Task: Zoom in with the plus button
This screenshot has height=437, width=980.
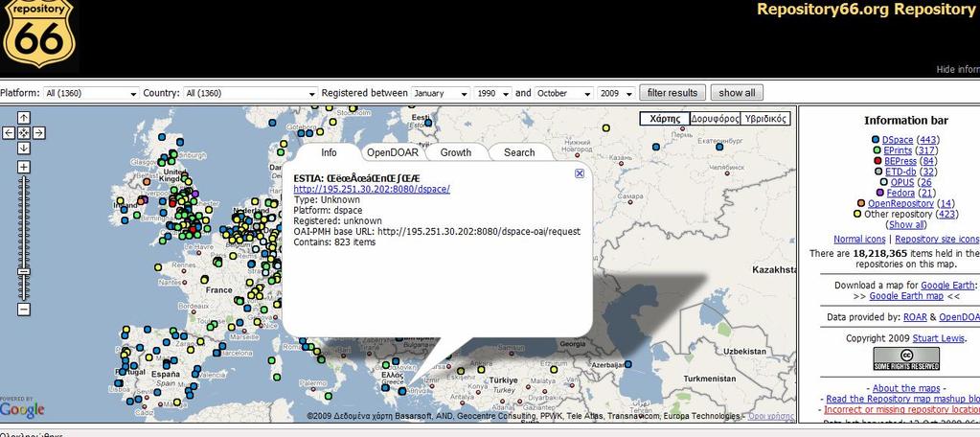Action: (x=24, y=167)
